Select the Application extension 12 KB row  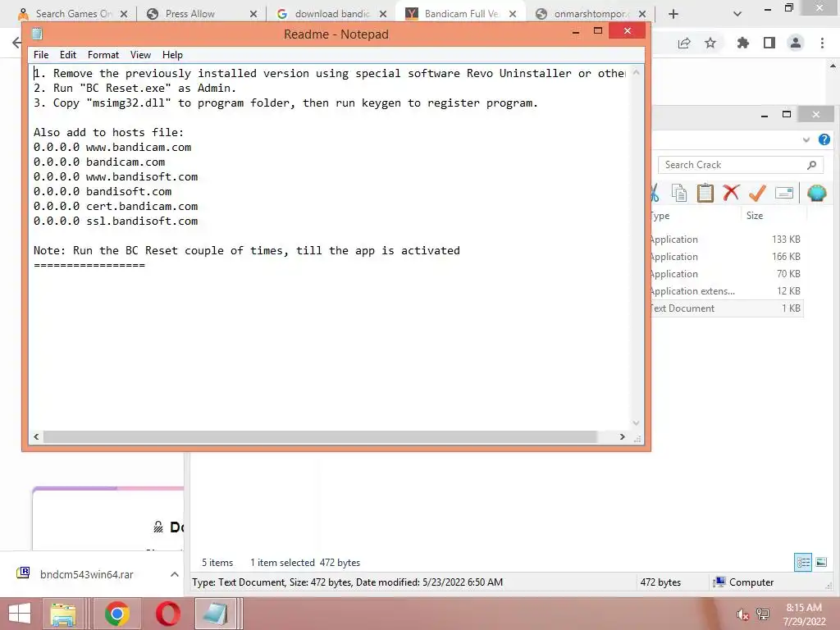click(727, 291)
